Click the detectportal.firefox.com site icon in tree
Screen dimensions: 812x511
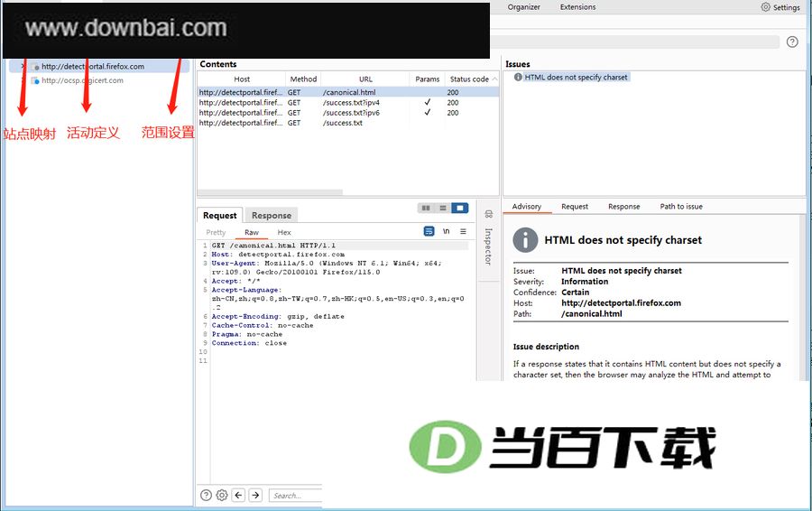pos(35,67)
